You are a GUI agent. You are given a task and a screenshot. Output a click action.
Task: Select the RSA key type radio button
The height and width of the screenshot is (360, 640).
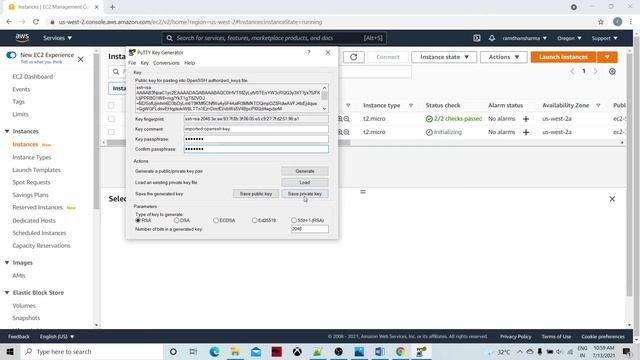pyautogui.click(x=138, y=220)
